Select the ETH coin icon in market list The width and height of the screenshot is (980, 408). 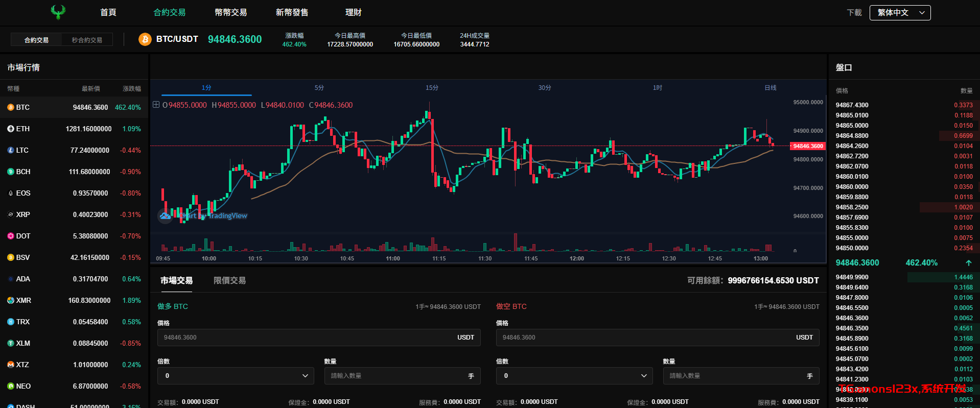pos(11,129)
